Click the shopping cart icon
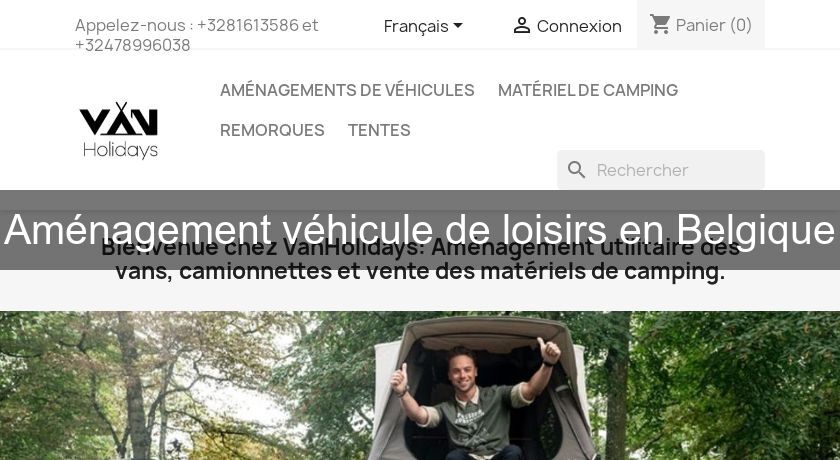 659,24
